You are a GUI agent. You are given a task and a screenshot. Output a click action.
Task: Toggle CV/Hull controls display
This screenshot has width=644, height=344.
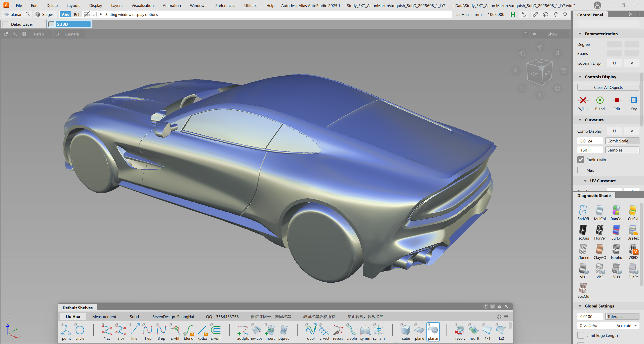point(583,100)
